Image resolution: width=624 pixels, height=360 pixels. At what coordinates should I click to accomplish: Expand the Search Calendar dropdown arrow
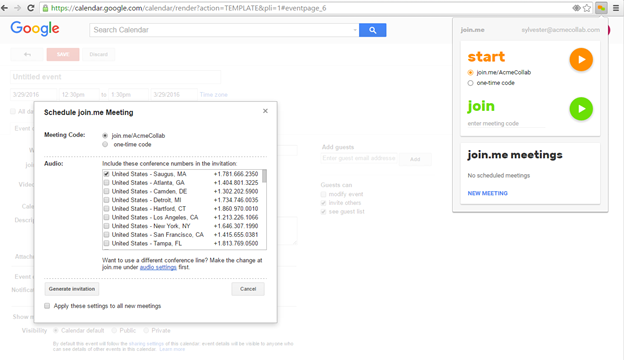[355, 30]
